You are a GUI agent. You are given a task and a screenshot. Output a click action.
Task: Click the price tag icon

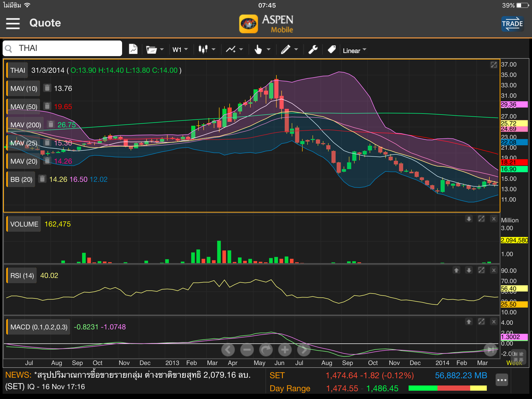click(332, 49)
